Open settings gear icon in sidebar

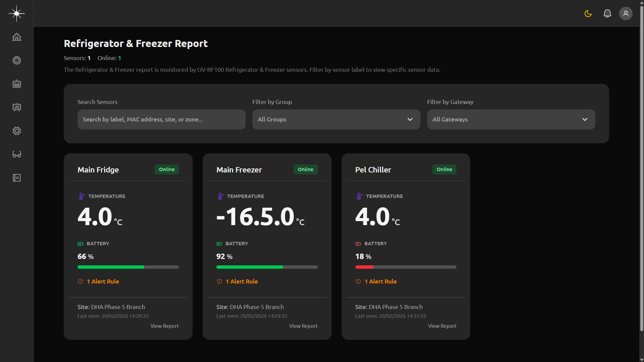(x=17, y=131)
